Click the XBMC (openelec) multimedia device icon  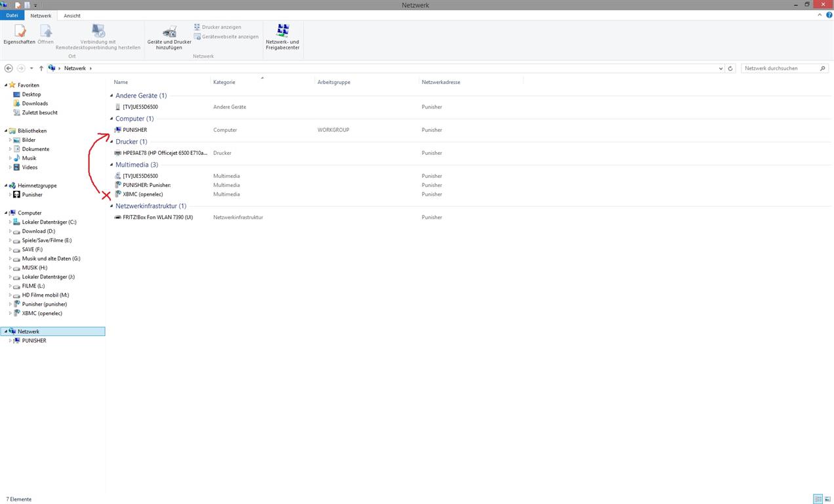[118, 194]
